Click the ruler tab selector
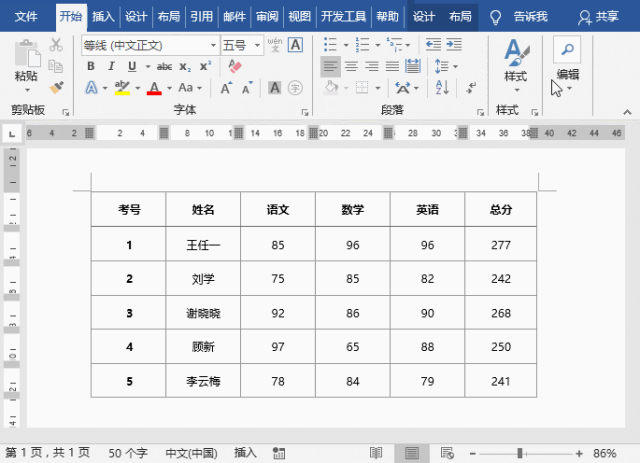This screenshot has width=640, height=463. [12, 134]
